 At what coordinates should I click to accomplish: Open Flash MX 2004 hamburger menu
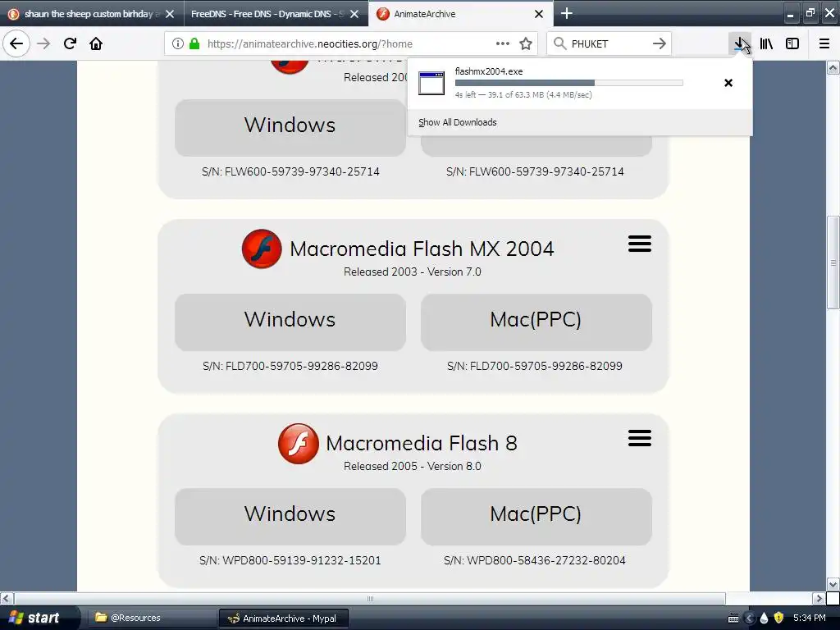[x=640, y=244]
